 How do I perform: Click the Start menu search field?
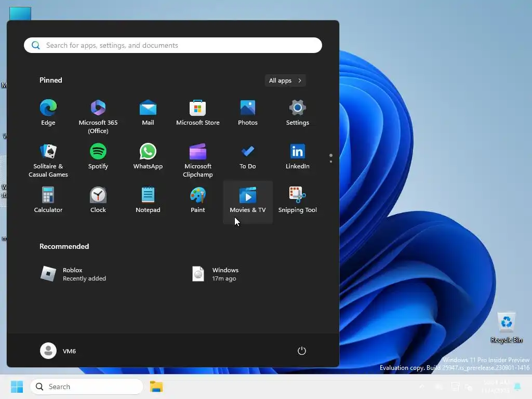(173, 45)
